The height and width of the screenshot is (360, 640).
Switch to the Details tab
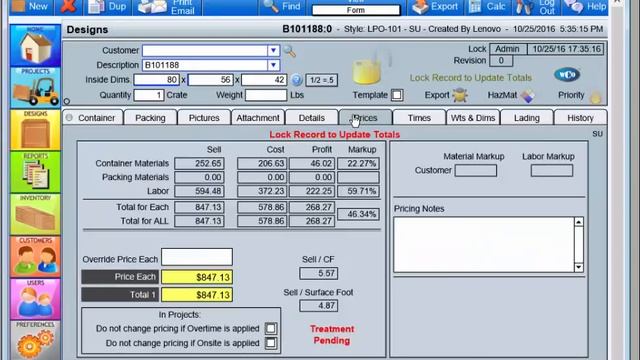point(312,118)
